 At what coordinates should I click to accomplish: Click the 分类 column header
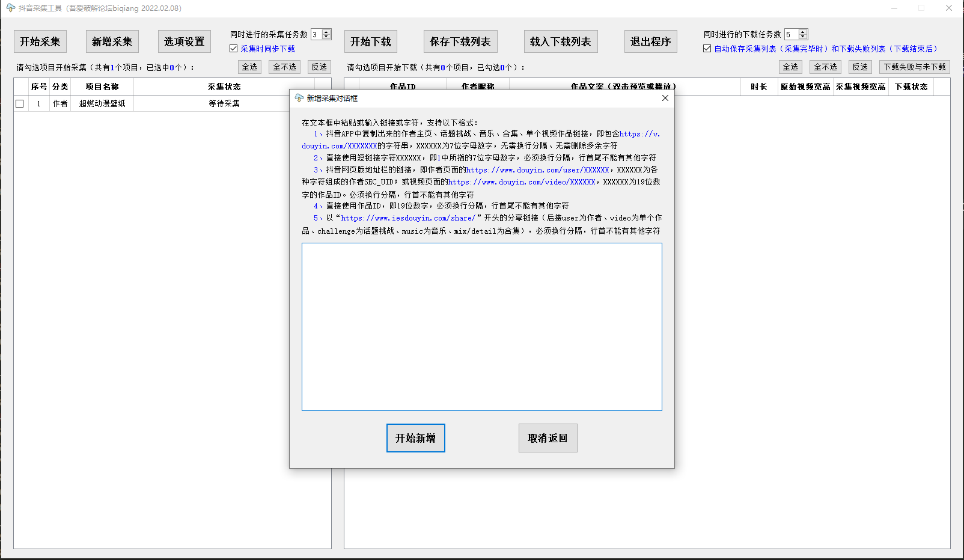pyautogui.click(x=60, y=87)
